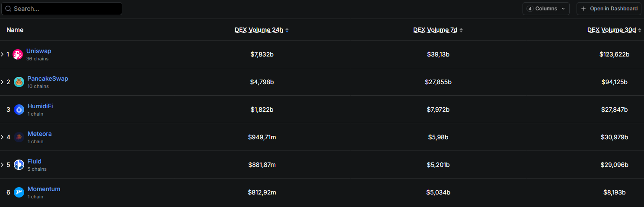Screen dimensions: 644x207
Task: Open the Columns dropdown
Action: (546, 9)
